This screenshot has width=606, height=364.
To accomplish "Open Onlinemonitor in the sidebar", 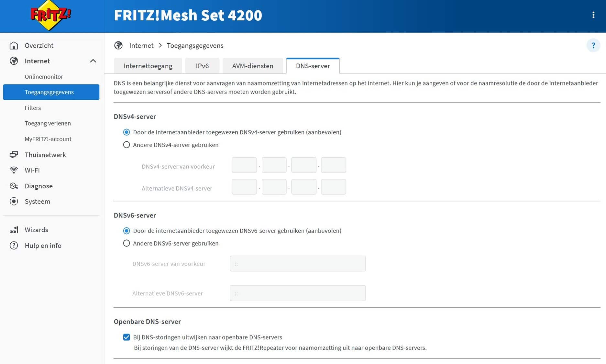I will pyautogui.click(x=44, y=77).
